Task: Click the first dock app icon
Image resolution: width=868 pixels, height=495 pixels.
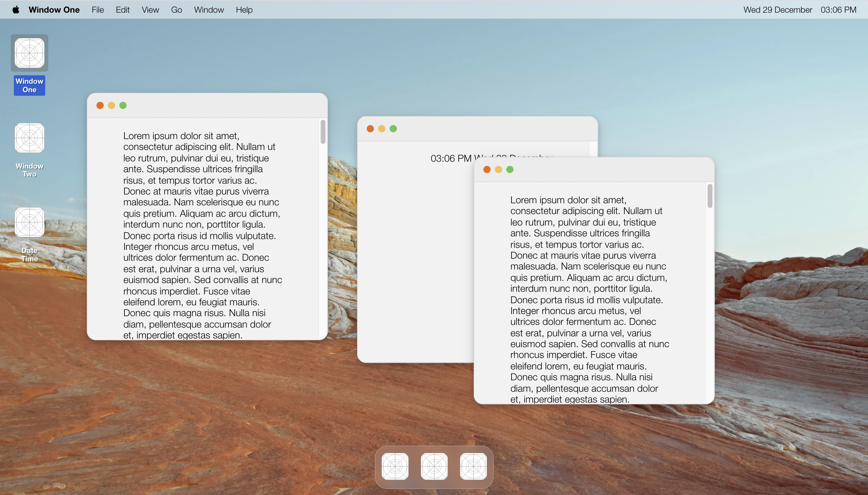Action: [x=395, y=466]
